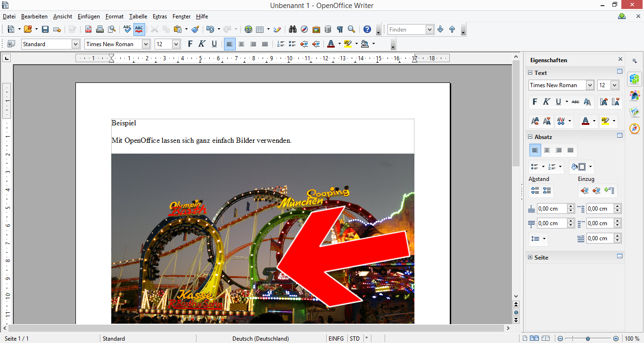Click the format paintbrush icon
The image size is (644, 343).
pyautogui.click(x=196, y=29)
